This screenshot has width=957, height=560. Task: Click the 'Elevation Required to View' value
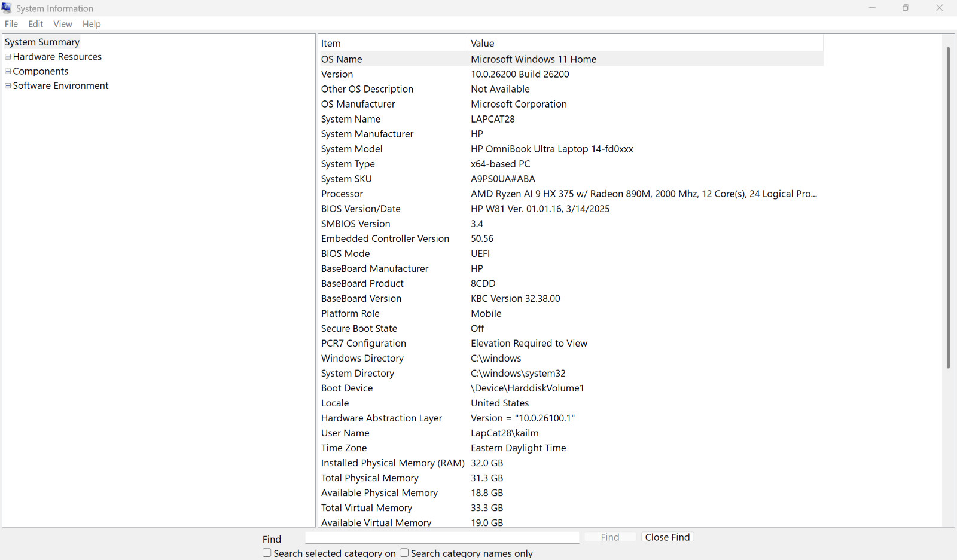click(529, 343)
